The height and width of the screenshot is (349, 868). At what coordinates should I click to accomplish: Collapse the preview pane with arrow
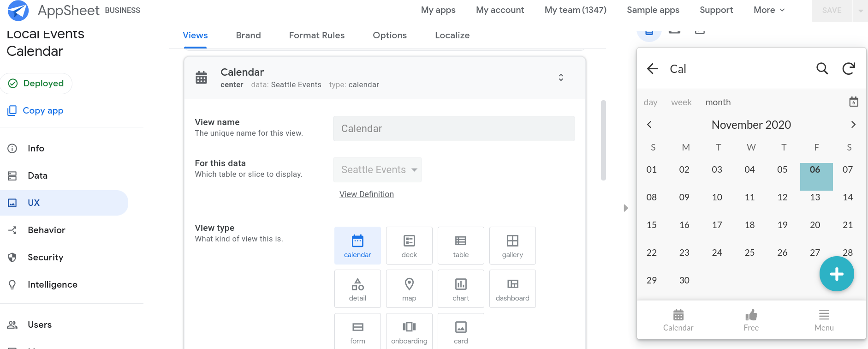click(x=626, y=208)
